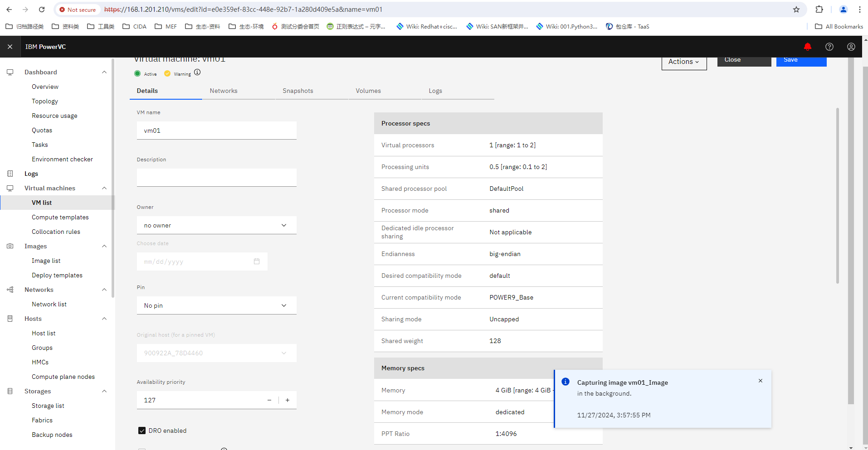Image resolution: width=868 pixels, height=450 pixels.
Task: Click the Virtual machines icon in sidebar
Action: [10, 188]
